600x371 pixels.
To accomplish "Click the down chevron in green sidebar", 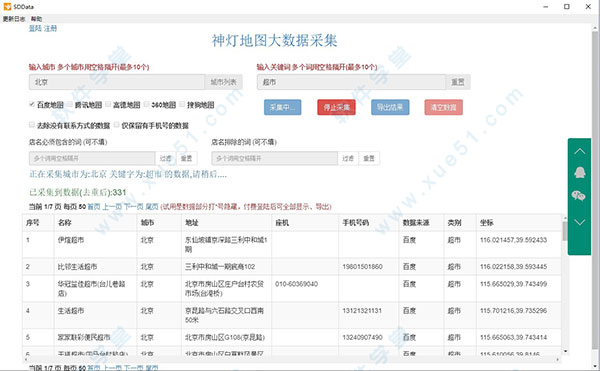I will 580,222.
